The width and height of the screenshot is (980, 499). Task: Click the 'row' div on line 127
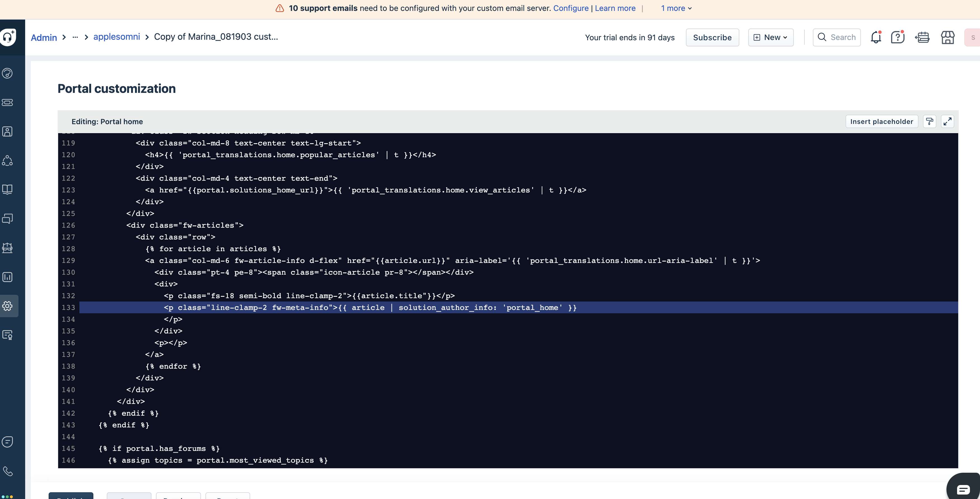point(175,237)
